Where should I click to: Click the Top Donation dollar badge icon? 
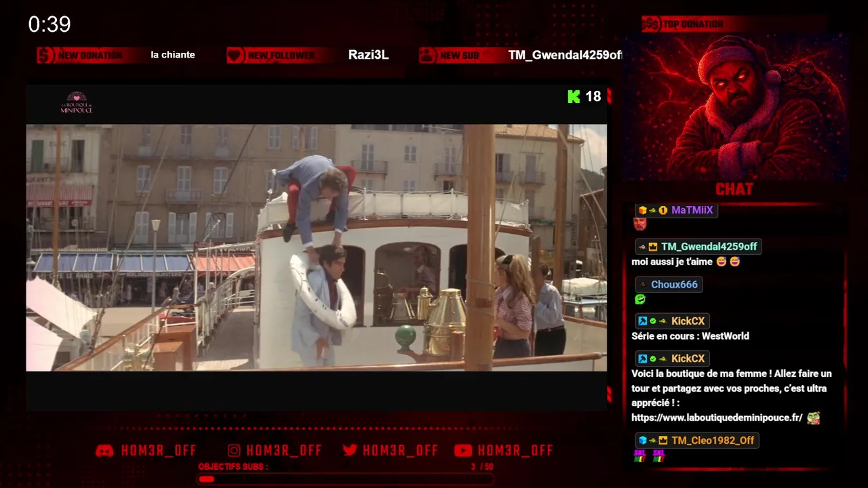pos(651,24)
